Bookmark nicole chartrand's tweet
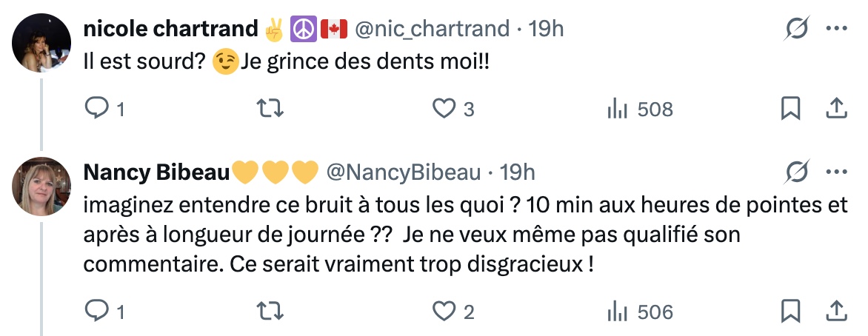Image resolution: width=868 pixels, height=336 pixels. (x=791, y=110)
